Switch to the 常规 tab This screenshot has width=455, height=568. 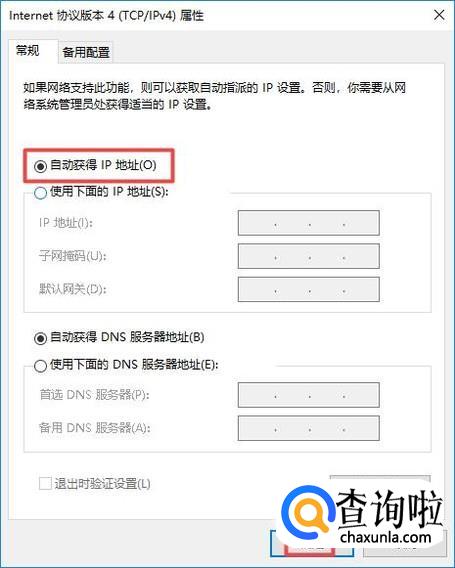(30, 50)
